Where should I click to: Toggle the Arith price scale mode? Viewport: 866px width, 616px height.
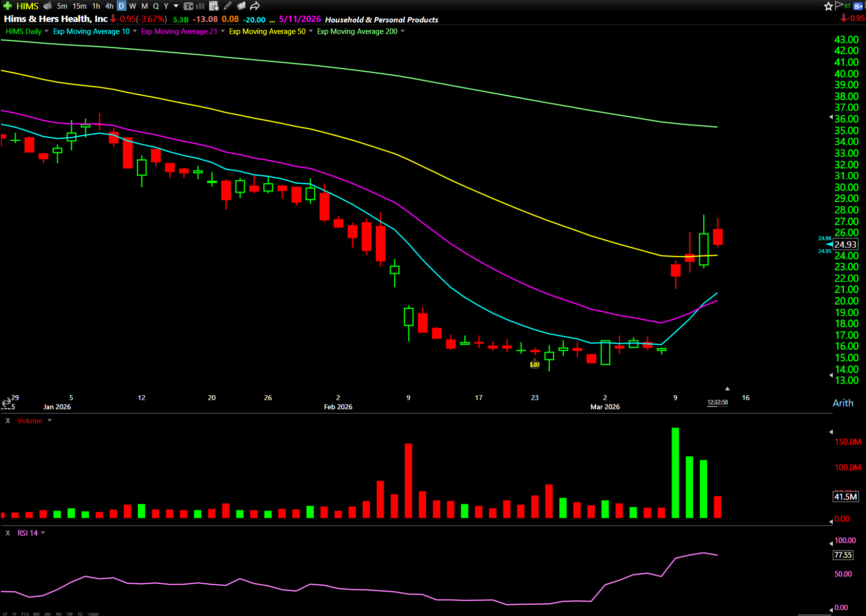[843, 403]
